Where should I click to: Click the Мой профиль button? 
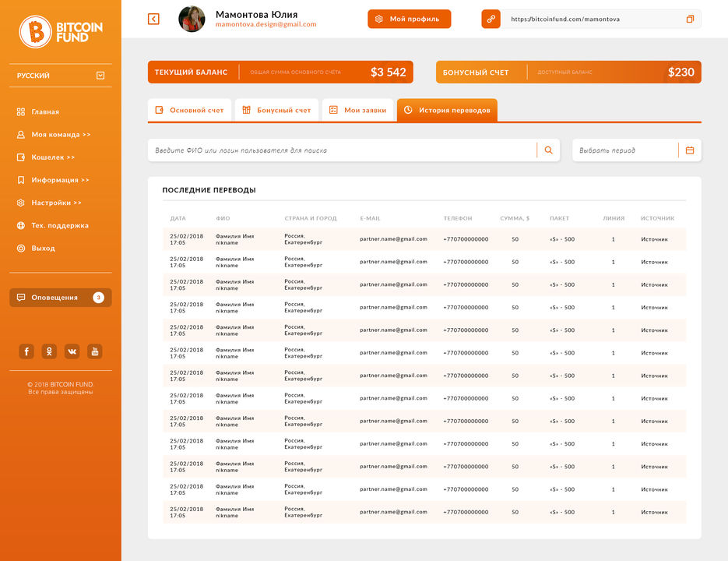coord(409,19)
